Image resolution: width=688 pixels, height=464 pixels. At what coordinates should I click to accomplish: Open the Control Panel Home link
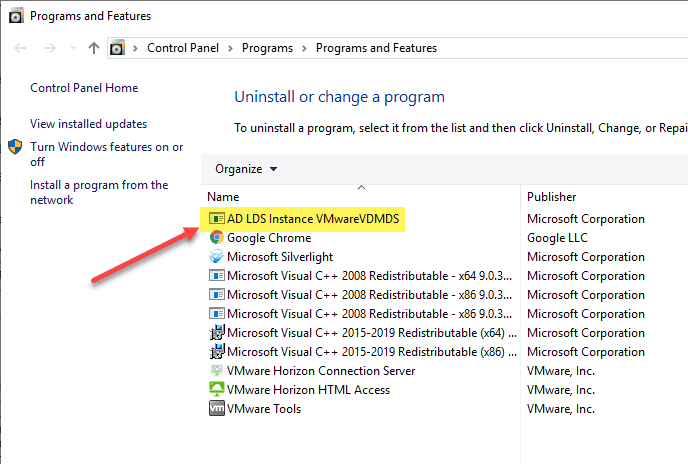pyautogui.click(x=84, y=88)
